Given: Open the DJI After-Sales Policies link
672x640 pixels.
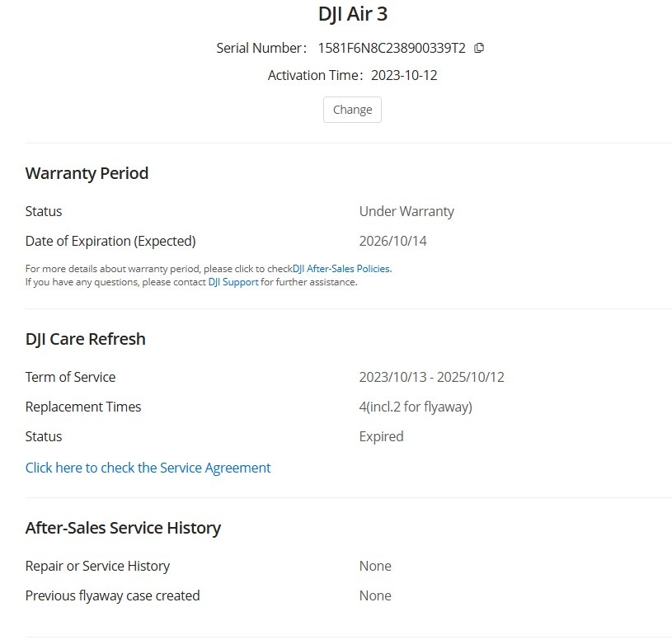Looking at the screenshot, I should click(x=341, y=269).
